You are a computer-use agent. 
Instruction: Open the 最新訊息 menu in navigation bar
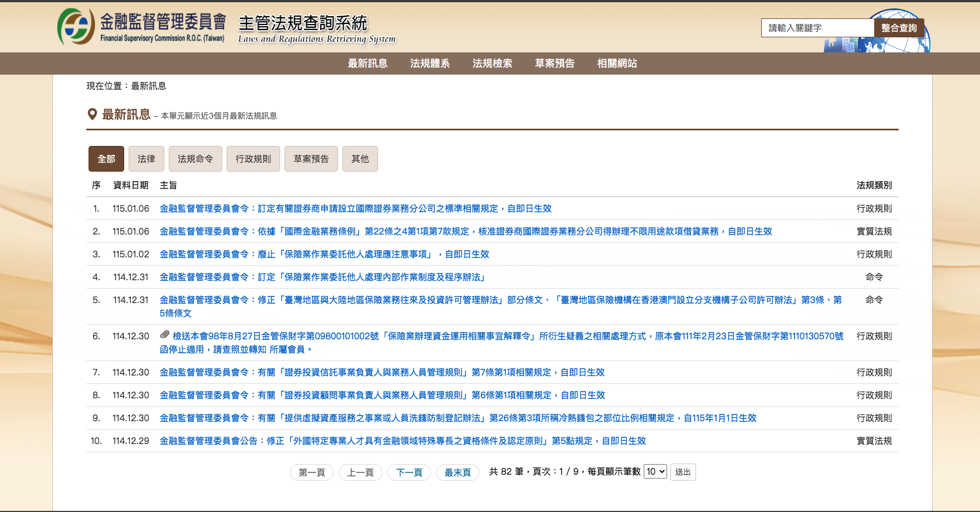(367, 64)
